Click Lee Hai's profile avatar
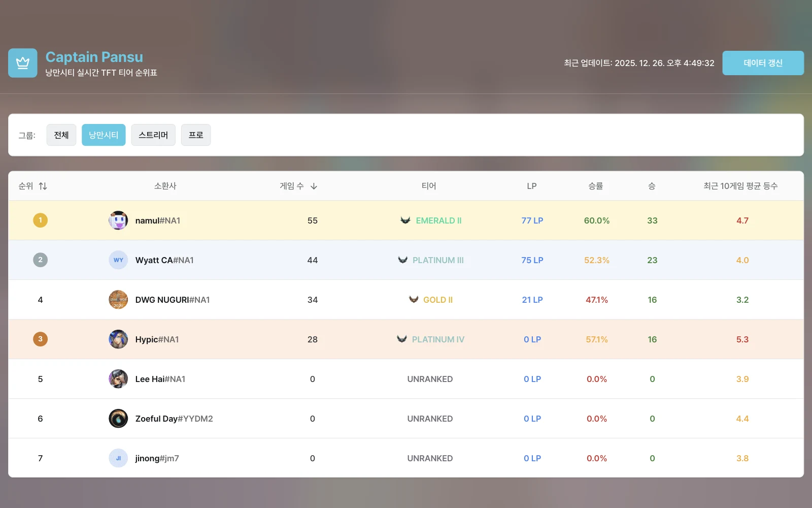812x508 pixels. [x=118, y=379]
